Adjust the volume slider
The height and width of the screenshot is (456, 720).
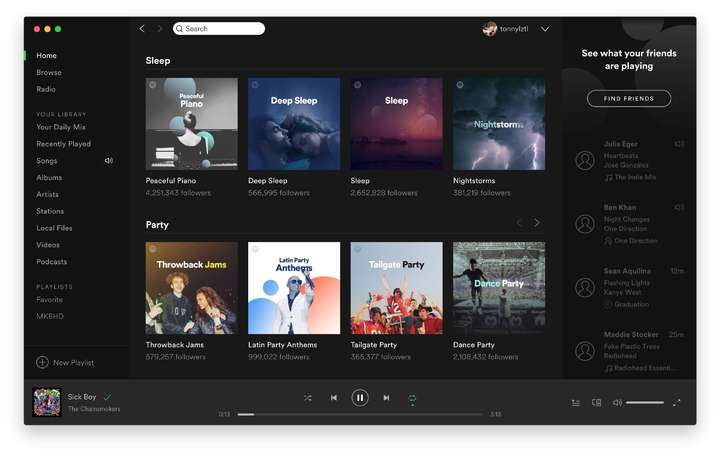pyautogui.click(x=645, y=403)
